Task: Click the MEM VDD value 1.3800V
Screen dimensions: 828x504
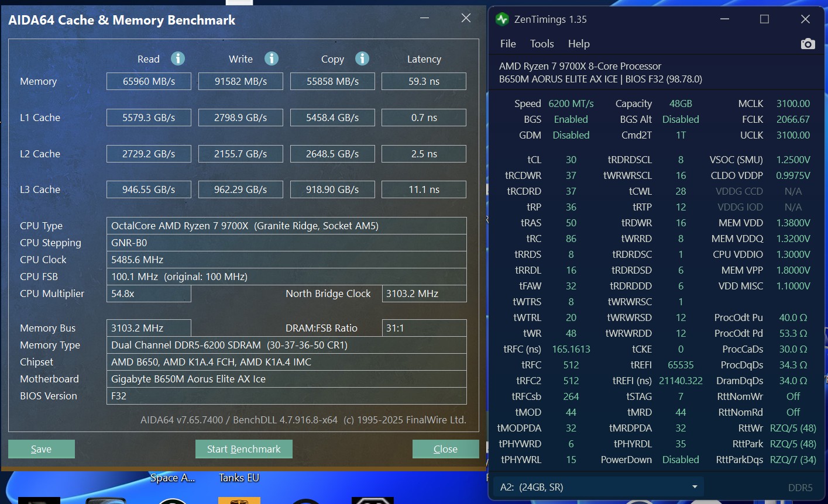Action: pos(793,223)
